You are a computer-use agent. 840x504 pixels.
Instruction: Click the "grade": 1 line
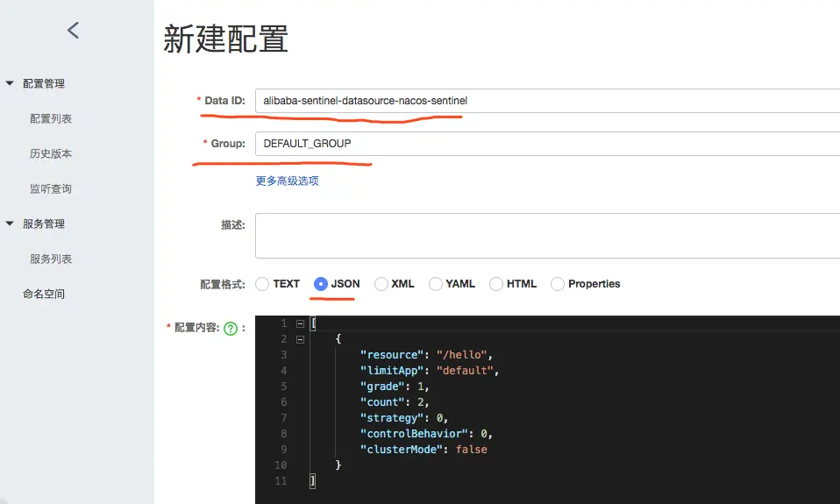click(x=395, y=387)
